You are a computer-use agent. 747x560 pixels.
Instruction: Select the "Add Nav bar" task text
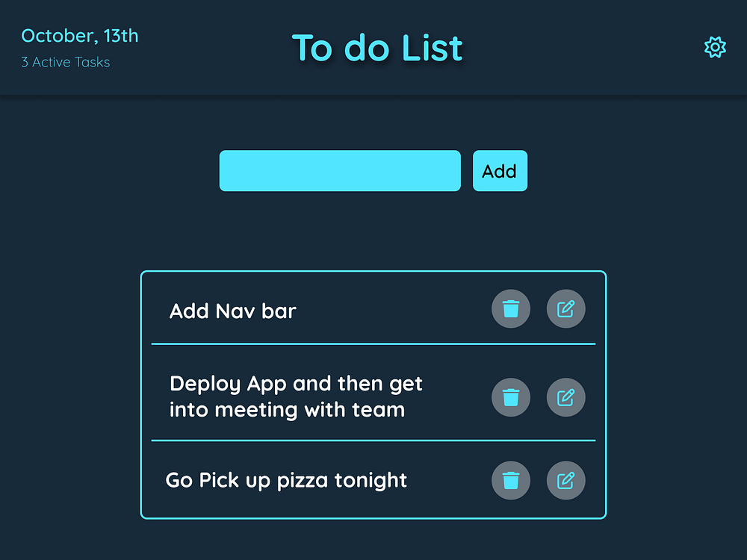click(232, 311)
